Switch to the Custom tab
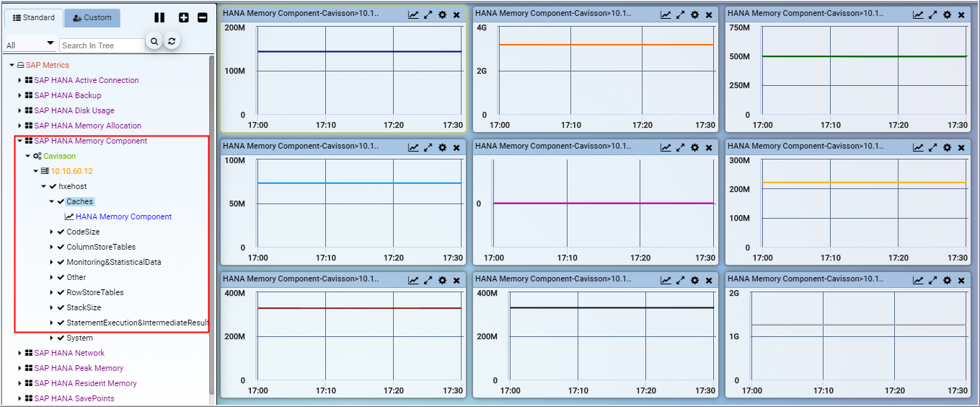Viewport: 980px width, 407px height. click(x=92, y=18)
